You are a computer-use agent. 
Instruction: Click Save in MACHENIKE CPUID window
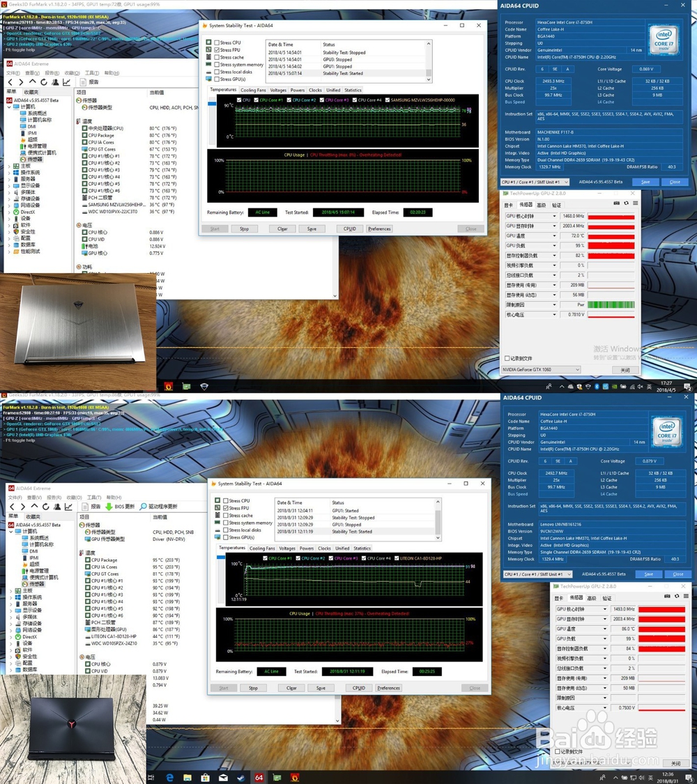645,182
